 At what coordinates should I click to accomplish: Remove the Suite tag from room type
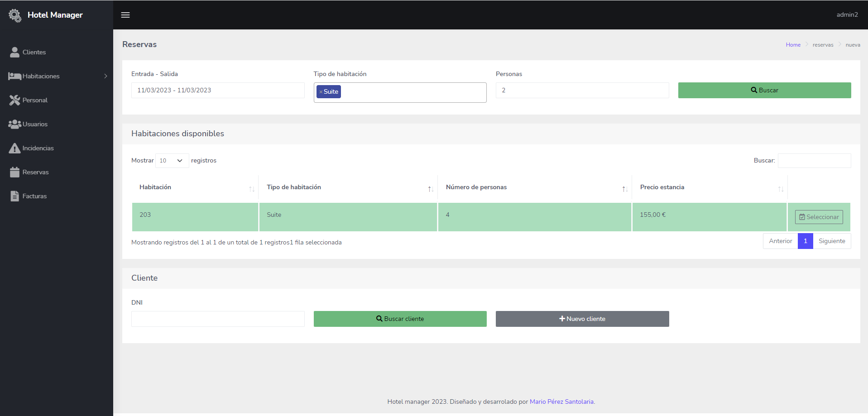[x=321, y=92]
